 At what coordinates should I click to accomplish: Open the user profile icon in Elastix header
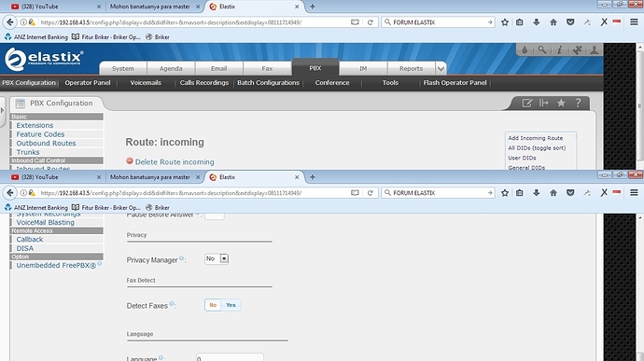[595, 49]
